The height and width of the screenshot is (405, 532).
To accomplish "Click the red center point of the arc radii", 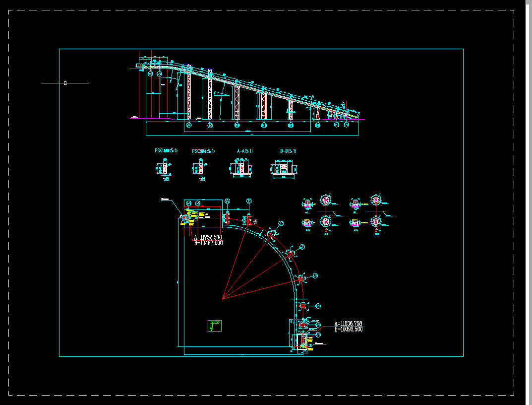I will (224, 299).
